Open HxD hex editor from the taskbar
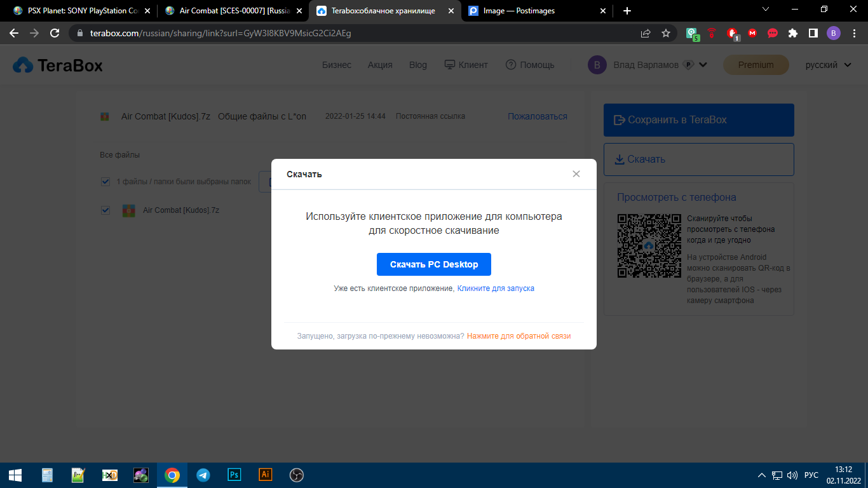 click(x=109, y=475)
